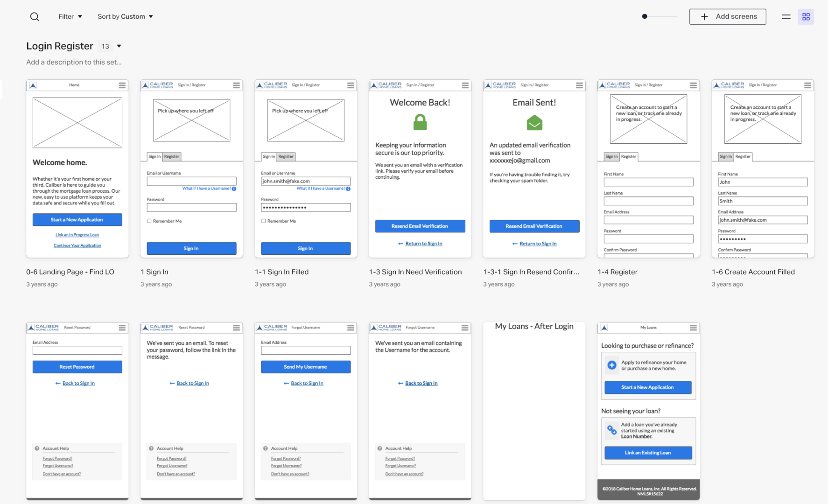Viewport: 828px width, 504px height.
Task: Adjust the thumbnail zoom slider handle
Action: tap(645, 17)
